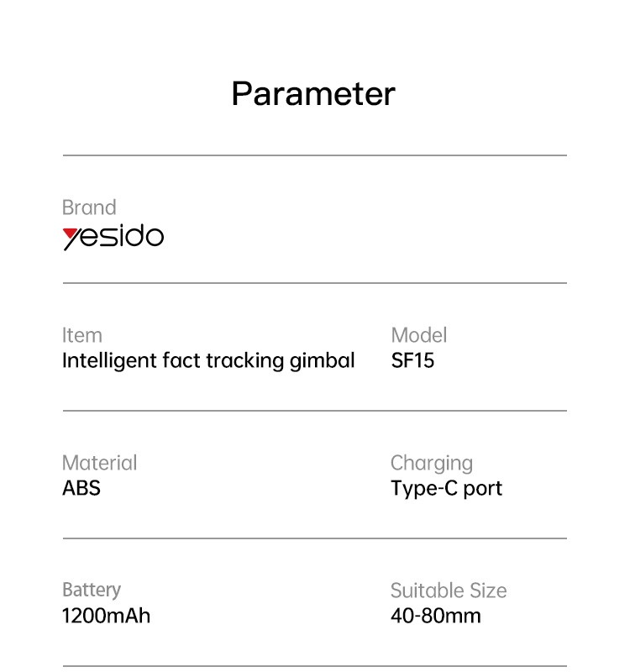Image resolution: width=630 pixels, height=672 pixels.
Task: Click the Battery field label
Action: [92, 590]
